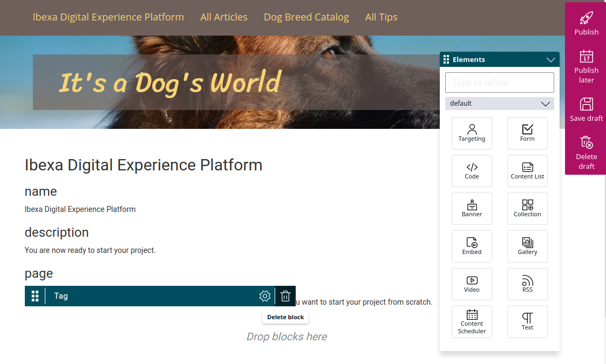
Task: Go to All Articles
Action: pos(224,17)
